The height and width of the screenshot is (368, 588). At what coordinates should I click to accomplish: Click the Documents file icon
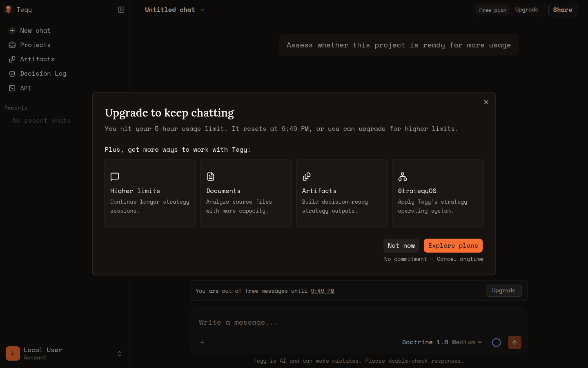(x=211, y=177)
